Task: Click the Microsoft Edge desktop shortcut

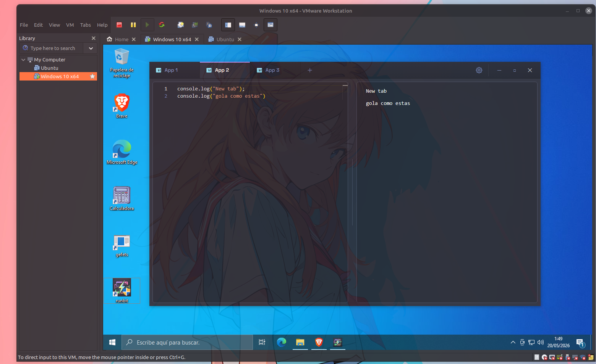Action: tap(122, 152)
